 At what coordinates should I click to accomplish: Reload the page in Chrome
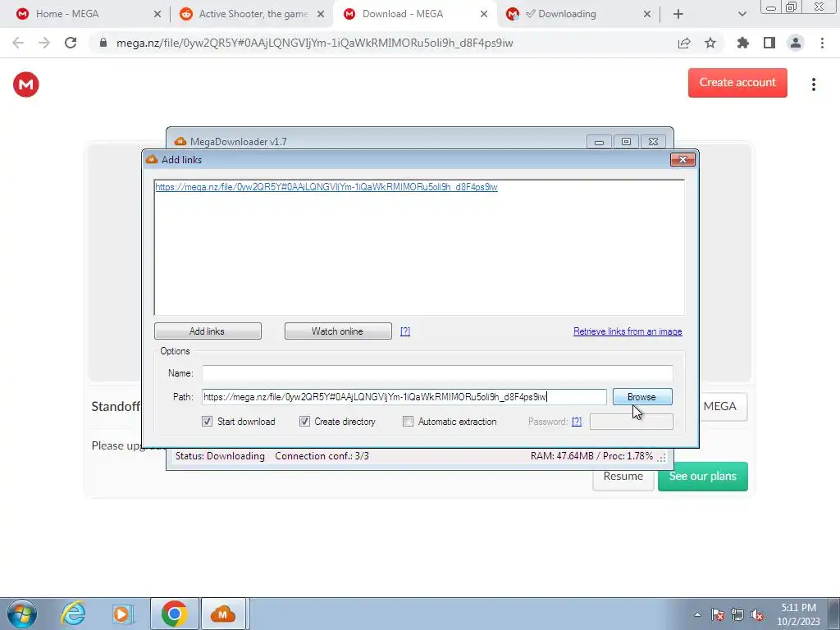point(71,43)
